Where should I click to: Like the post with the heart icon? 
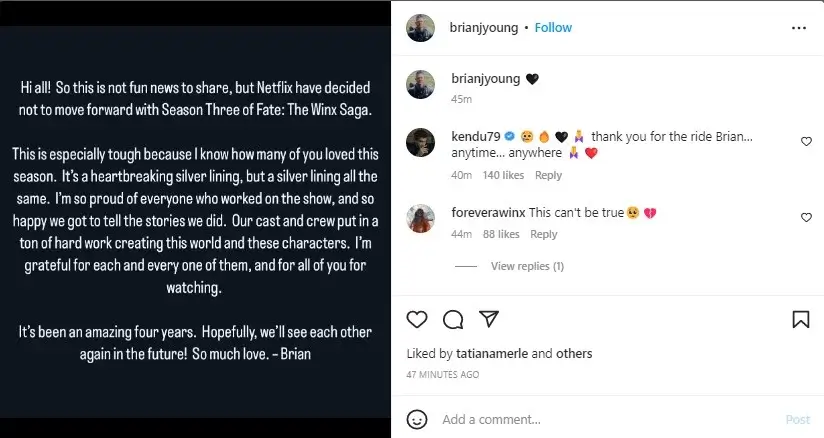pos(418,319)
